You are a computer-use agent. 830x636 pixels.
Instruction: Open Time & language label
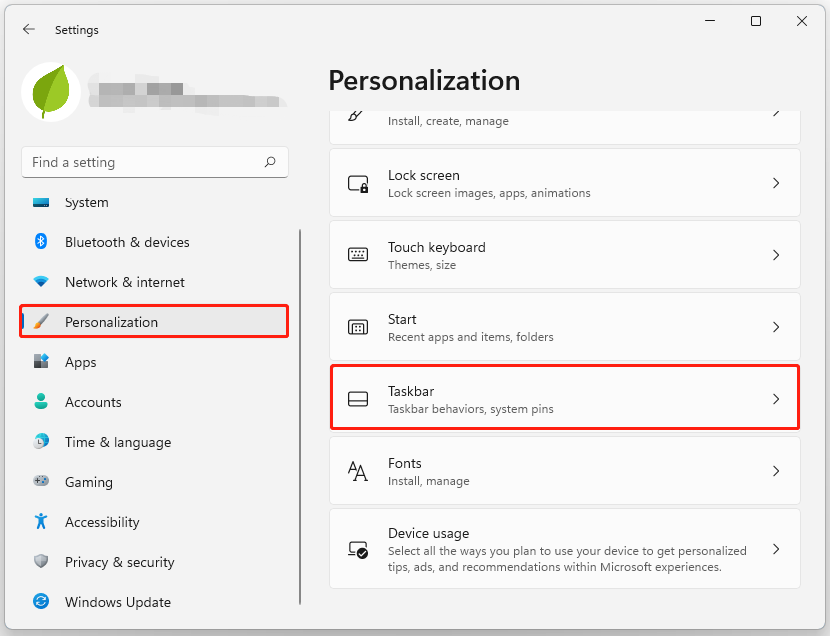click(118, 442)
